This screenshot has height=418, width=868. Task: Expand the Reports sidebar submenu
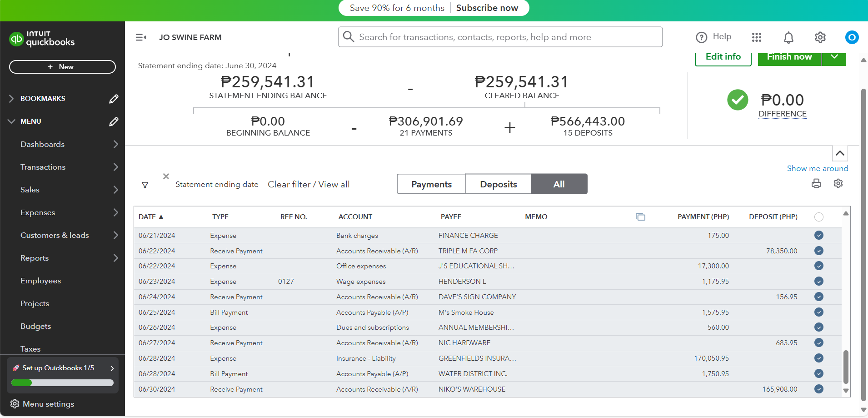[115, 258]
